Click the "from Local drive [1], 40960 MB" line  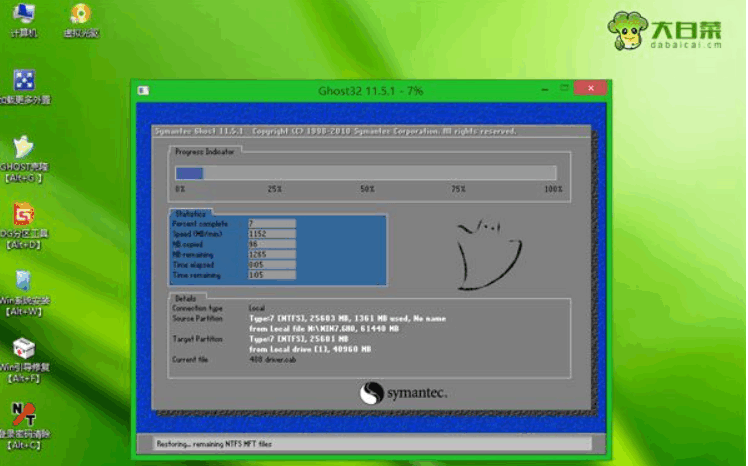pyautogui.click(x=310, y=350)
